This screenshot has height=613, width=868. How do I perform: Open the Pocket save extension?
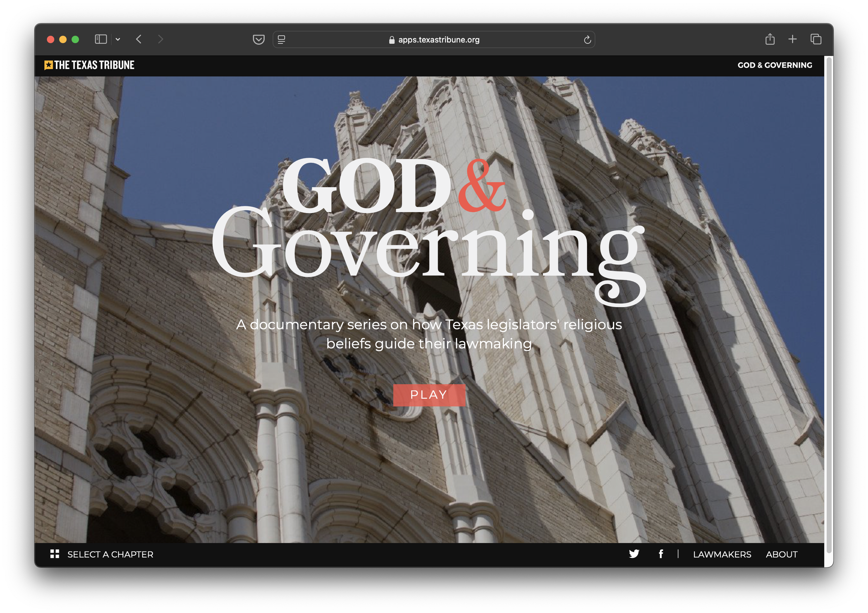[x=259, y=39]
